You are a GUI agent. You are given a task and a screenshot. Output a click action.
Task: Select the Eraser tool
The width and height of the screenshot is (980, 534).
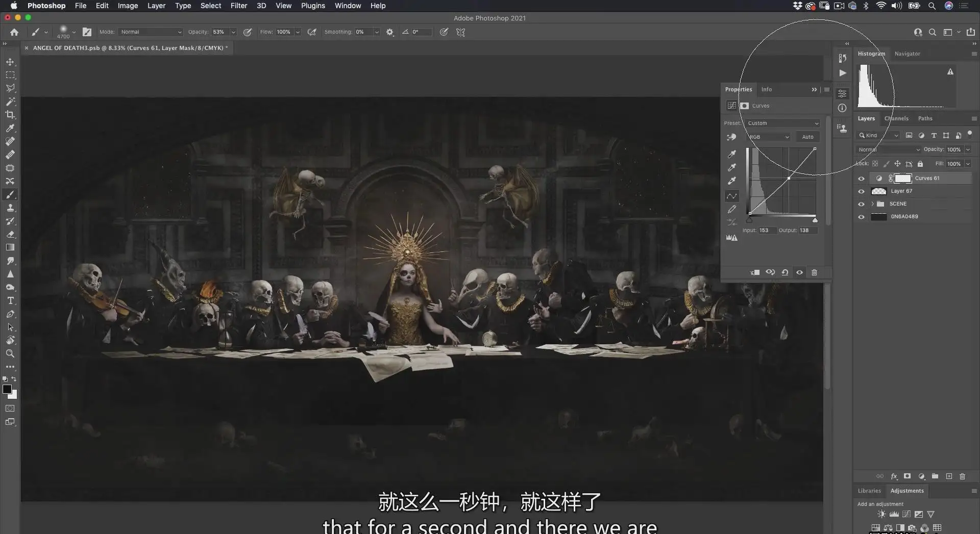[10, 234]
